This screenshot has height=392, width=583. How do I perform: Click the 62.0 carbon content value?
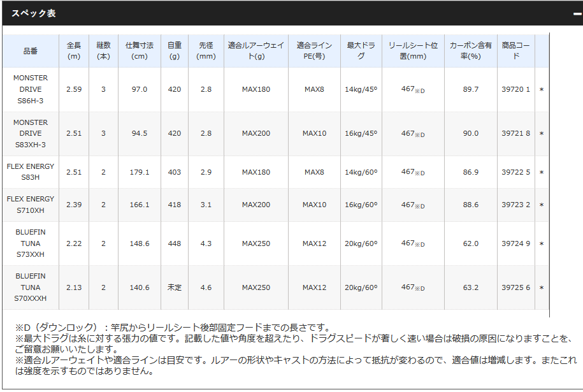coord(471,243)
